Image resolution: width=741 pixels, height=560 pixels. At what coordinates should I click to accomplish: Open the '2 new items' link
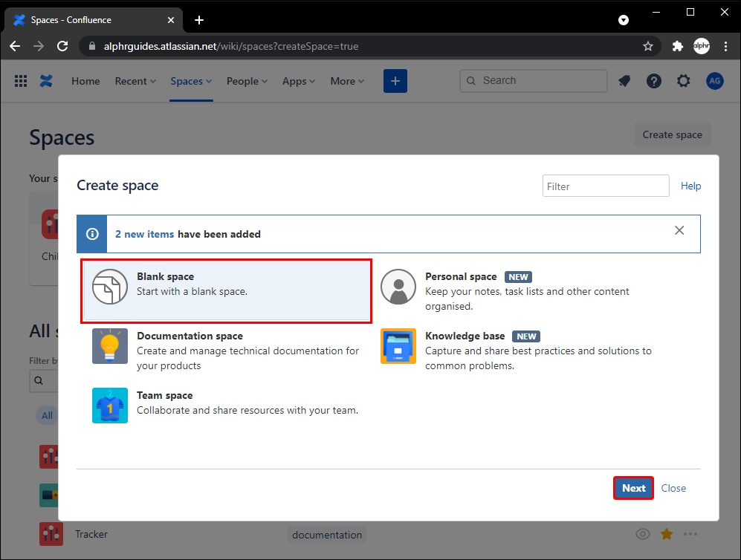pos(144,234)
